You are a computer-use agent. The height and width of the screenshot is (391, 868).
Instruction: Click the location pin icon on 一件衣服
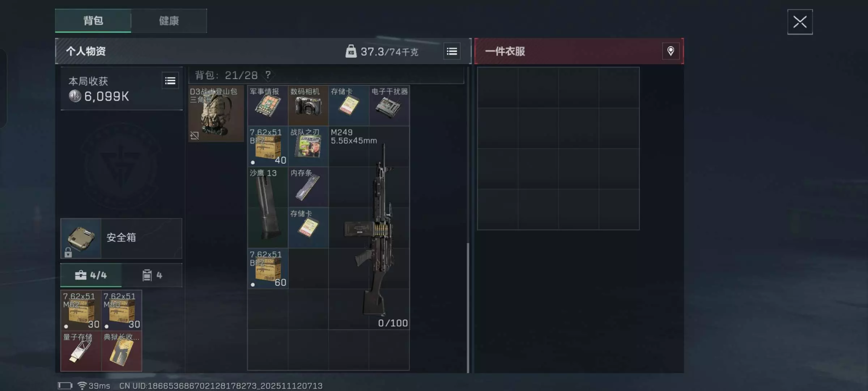671,51
